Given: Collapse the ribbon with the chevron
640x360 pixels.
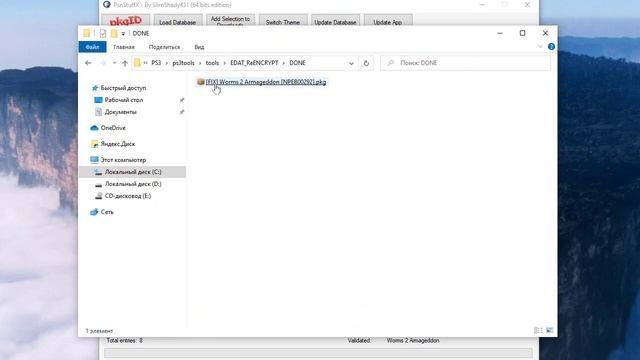Looking at the screenshot, I should 540,47.
